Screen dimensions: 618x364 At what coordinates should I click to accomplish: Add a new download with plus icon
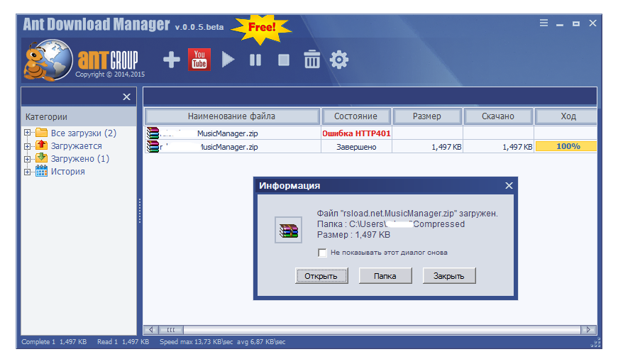172,60
